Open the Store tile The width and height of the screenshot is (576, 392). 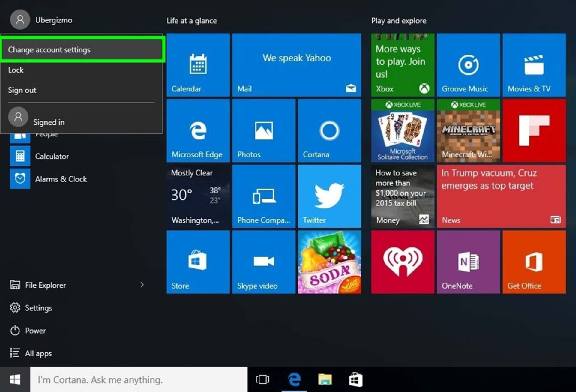(x=198, y=262)
